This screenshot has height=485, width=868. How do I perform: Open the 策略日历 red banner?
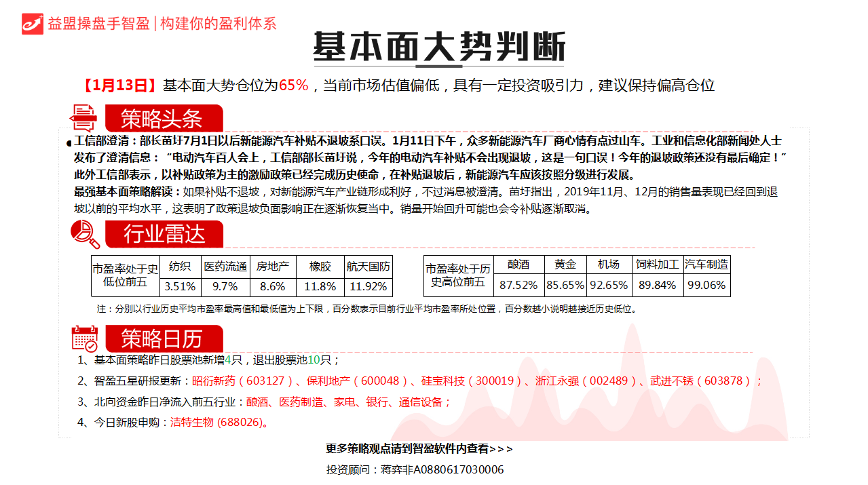[164, 338]
